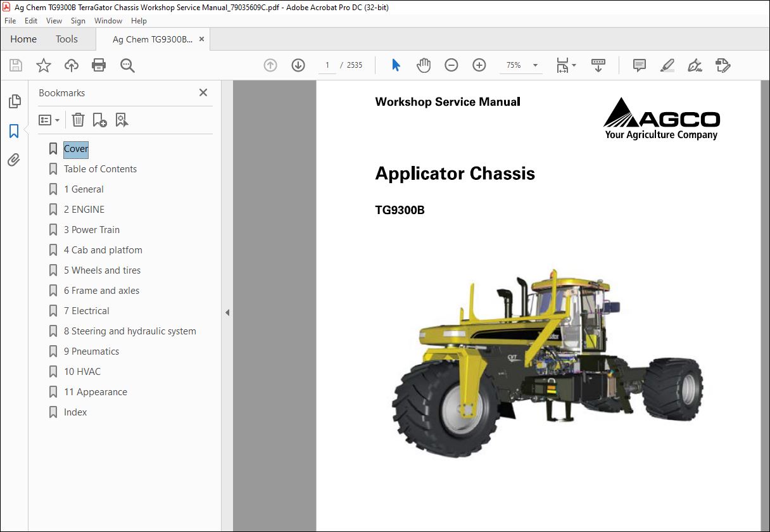Open the View menu
Viewport: 770px width, 532px height.
54,21
